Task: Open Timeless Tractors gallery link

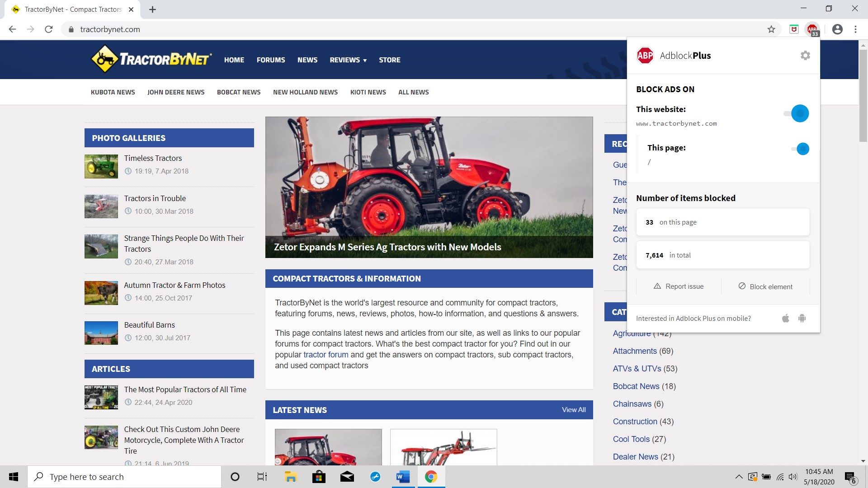Action: tap(153, 158)
